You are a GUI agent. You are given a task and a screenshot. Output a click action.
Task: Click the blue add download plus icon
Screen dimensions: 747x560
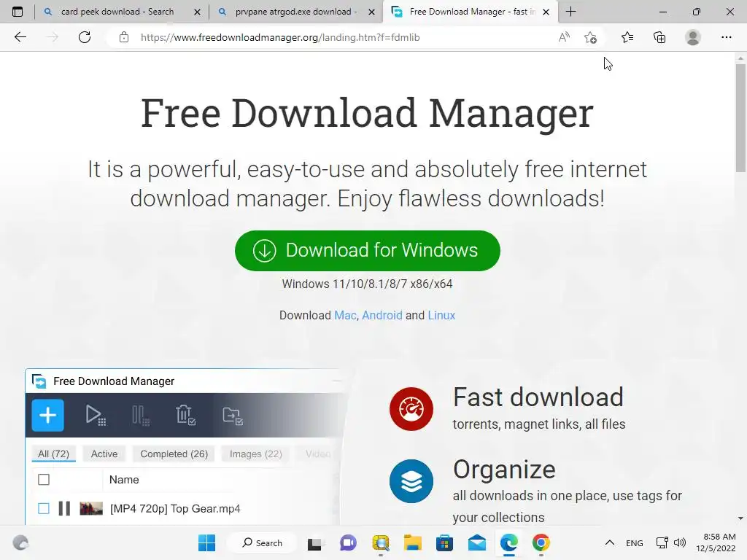pyautogui.click(x=47, y=415)
